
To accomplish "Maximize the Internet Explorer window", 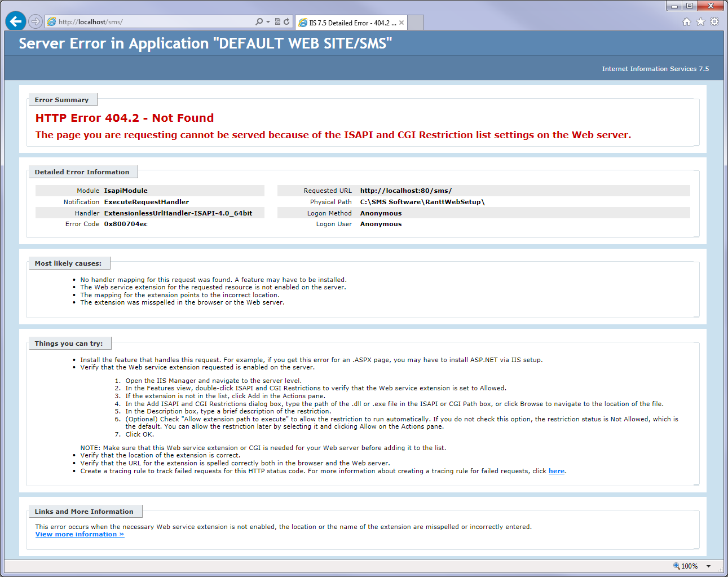I will click(x=690, y=6).
